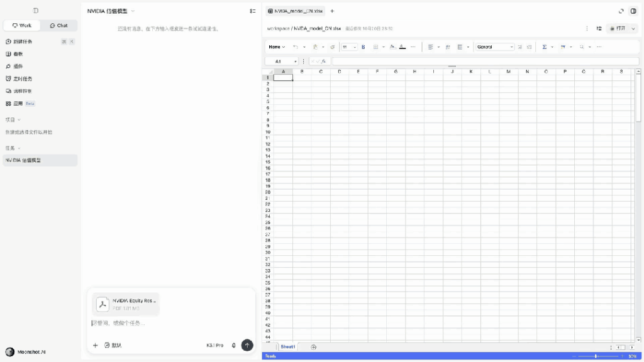Click the microphone icon in the chat input
Viewport: 644px width, 362px height.
234,345
